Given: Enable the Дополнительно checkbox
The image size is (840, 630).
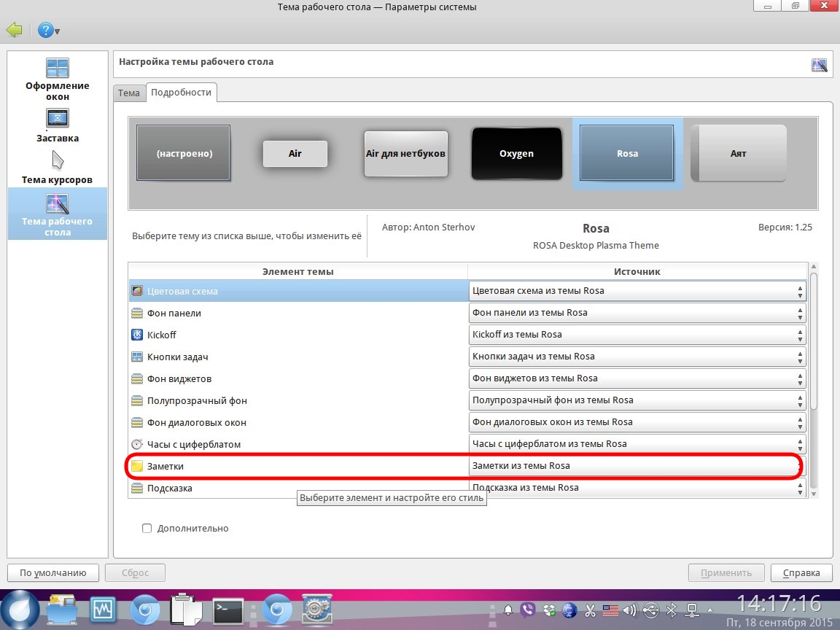Looking at the screenshot, I should pos(147,528).
